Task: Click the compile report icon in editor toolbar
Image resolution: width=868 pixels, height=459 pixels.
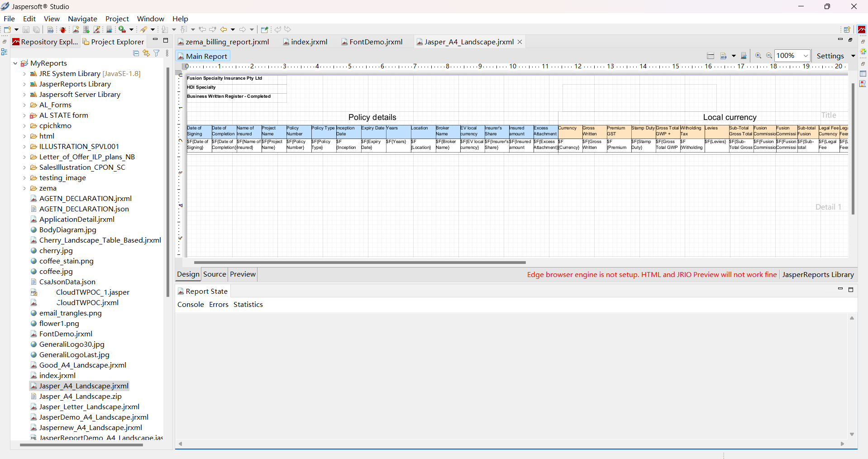Action: [724, 56]
